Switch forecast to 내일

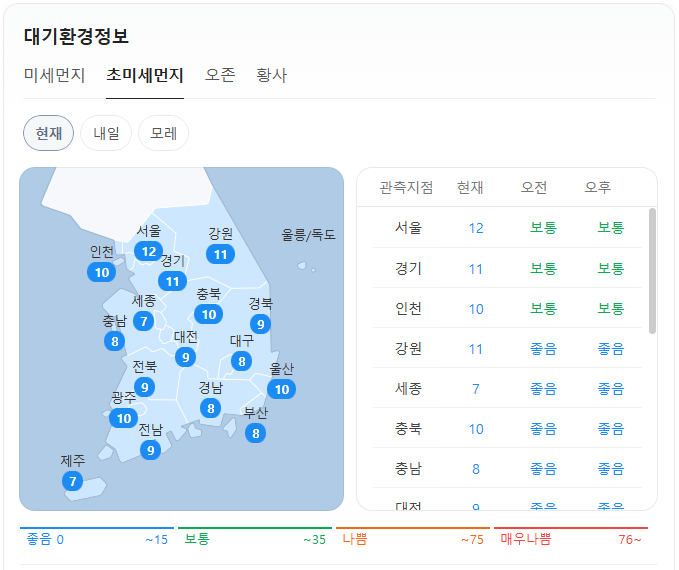tap(106, 133)
